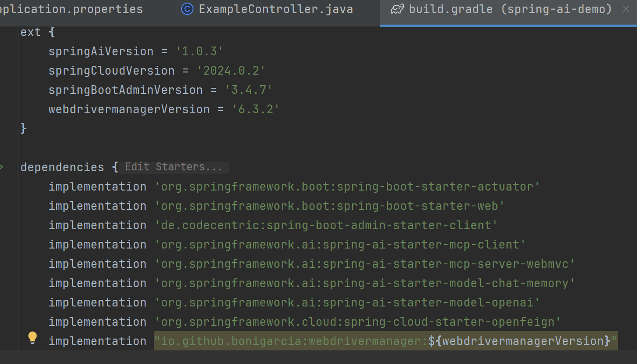Click the Java class icon on ExampleController tab
This screenshot has height=364, width=637.
tap(187, 9)
